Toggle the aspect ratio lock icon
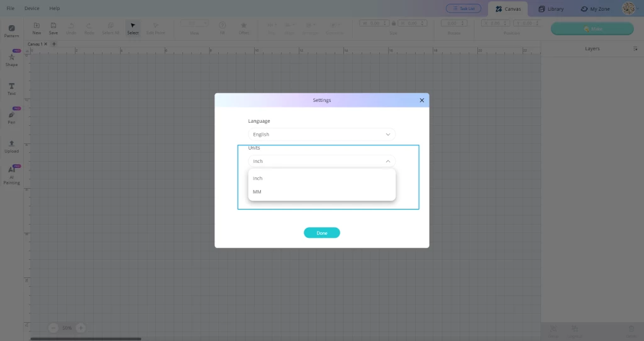Viewport: 644px width, 341px height. click(394, 23)
